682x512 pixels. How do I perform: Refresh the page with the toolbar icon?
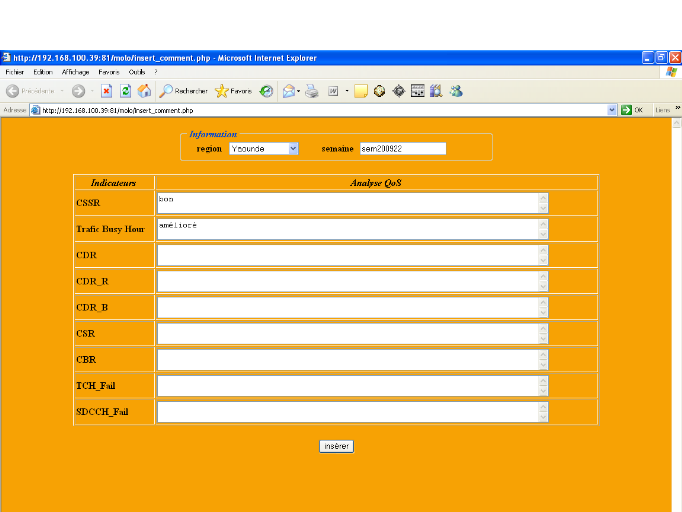click(x=125, y=90)
